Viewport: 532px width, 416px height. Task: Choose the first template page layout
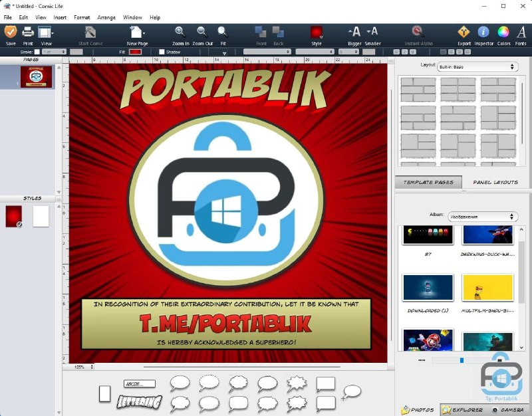click(418, 90)
